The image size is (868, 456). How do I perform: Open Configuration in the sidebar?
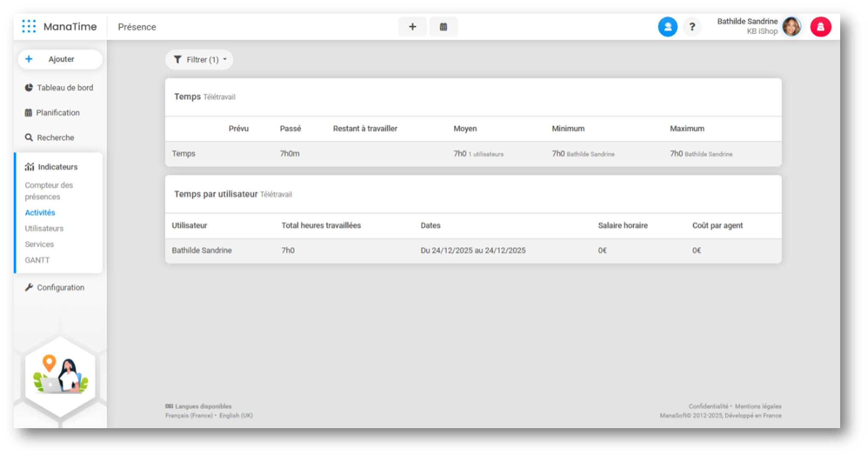point(60,288)
